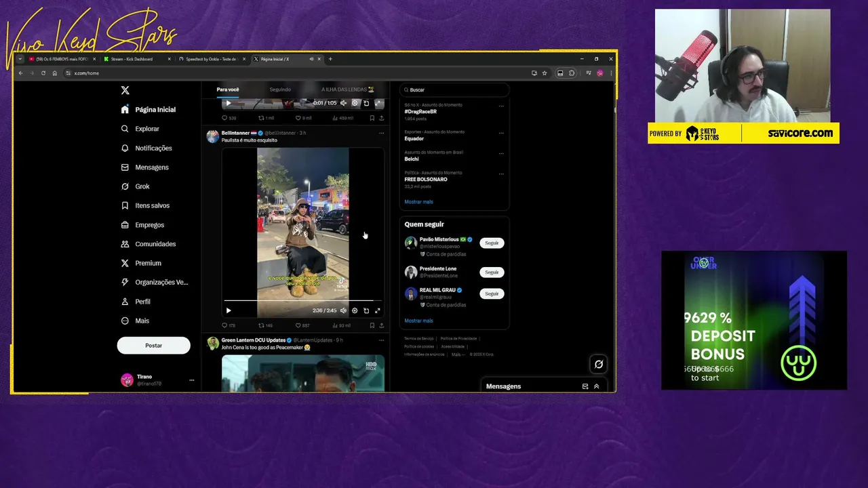Click Mostrar mais under trends

[418, 202]
